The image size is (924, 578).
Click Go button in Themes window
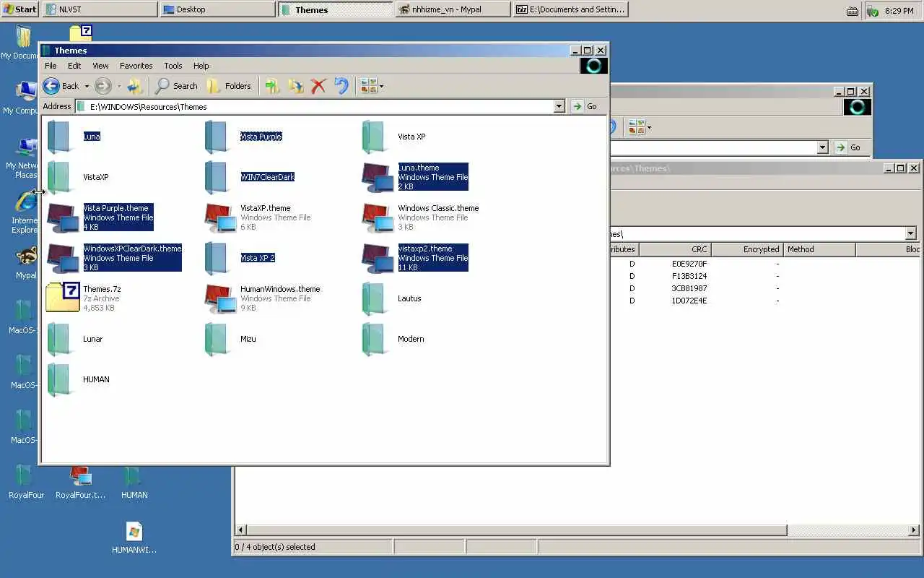(x=586, y=106)
